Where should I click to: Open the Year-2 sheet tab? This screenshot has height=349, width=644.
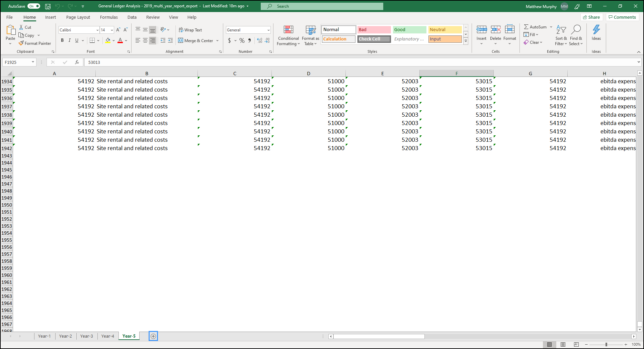[x=65, y=336]
